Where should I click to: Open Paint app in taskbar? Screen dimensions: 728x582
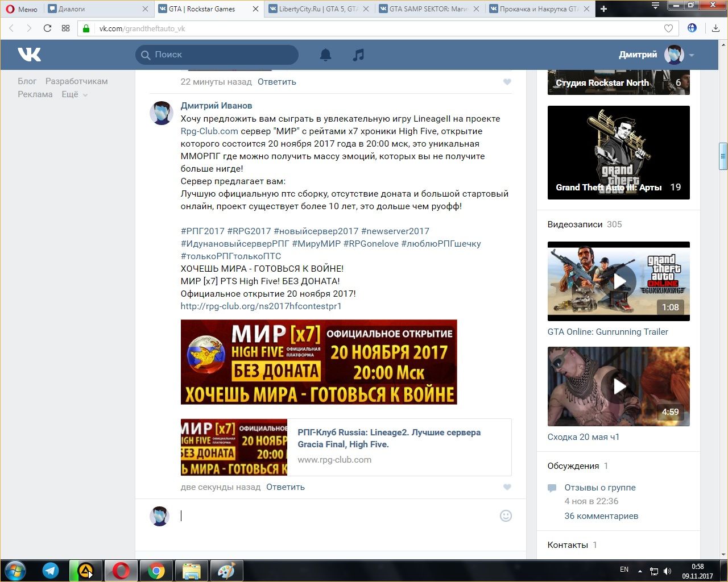coord(226,571)
